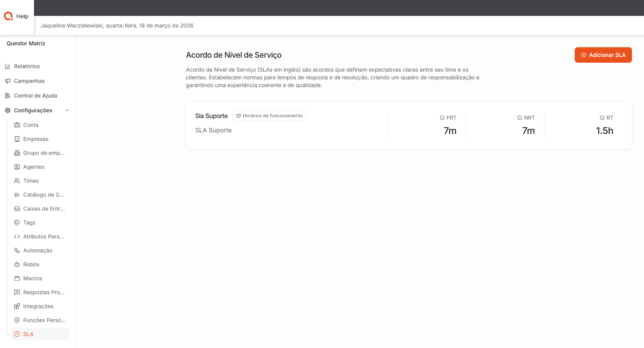Select Questor Matriz workspace name
The width and height of the screenshot is (644, 348).
26,43
